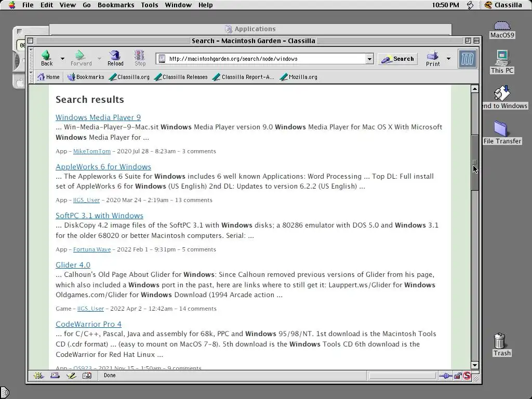
Task: Select the File Transfer folder icon
Action: 502,132
